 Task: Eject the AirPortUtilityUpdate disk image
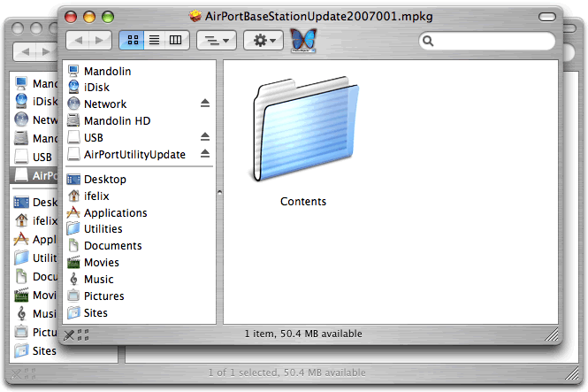[x=205, y=153]
